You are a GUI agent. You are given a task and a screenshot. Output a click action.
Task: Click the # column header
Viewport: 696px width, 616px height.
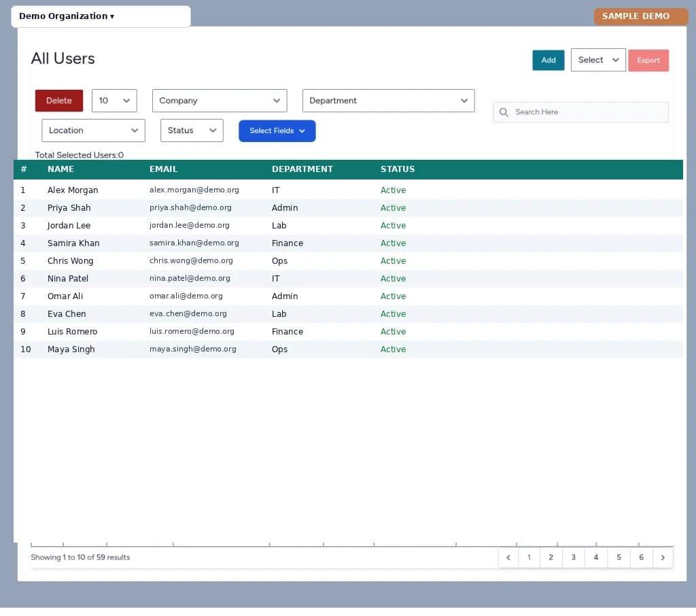24,169
